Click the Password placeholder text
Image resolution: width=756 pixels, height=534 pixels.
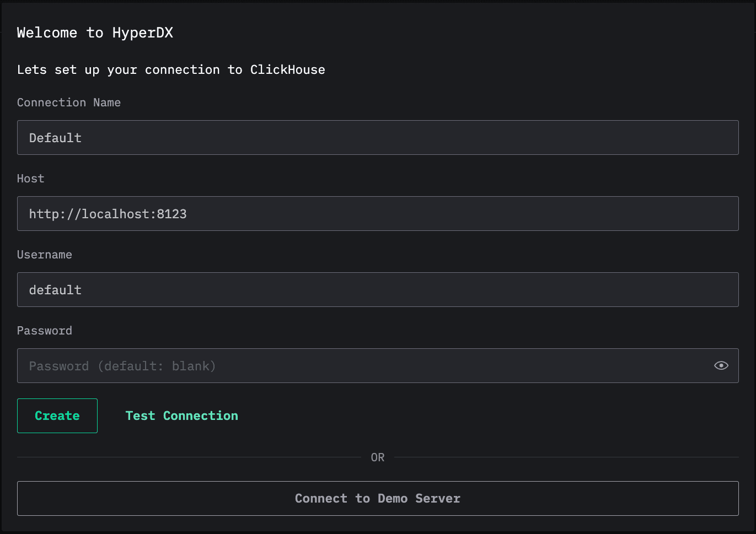pyautogui.click(x=122, y=365)
